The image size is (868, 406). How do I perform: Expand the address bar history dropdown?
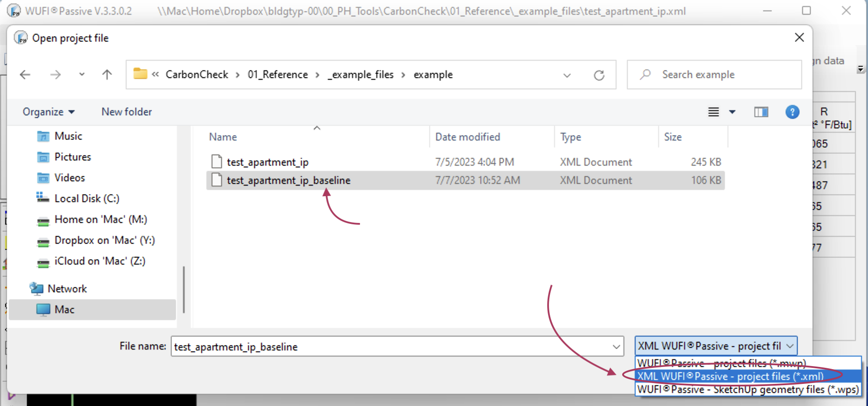coord(567,75)
